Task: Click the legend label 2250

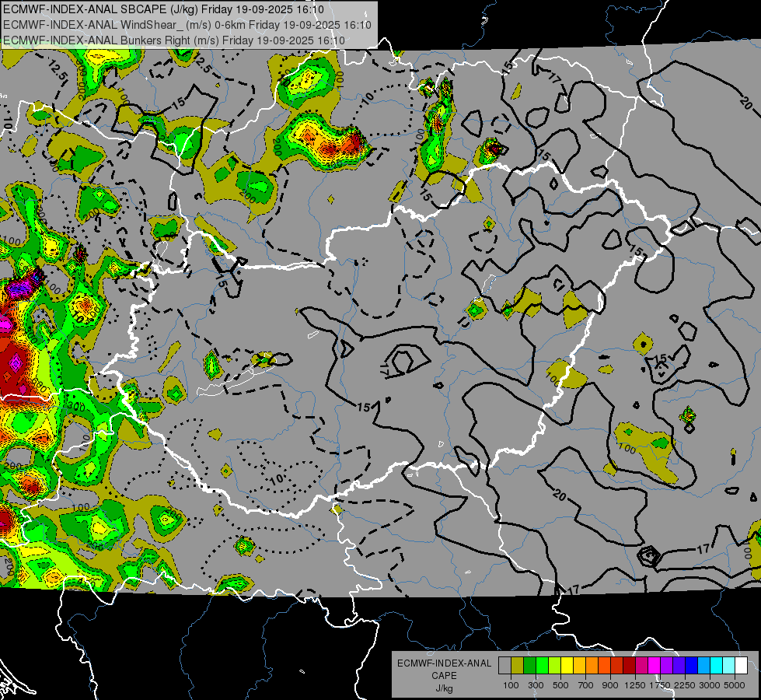Action: coord(686,685)
